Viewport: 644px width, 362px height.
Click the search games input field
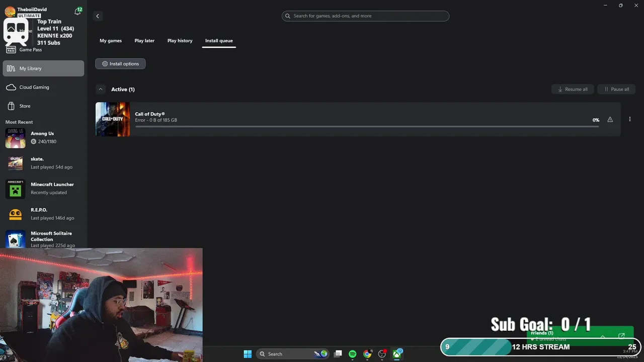pyautogui.click(x=365, y=16)
